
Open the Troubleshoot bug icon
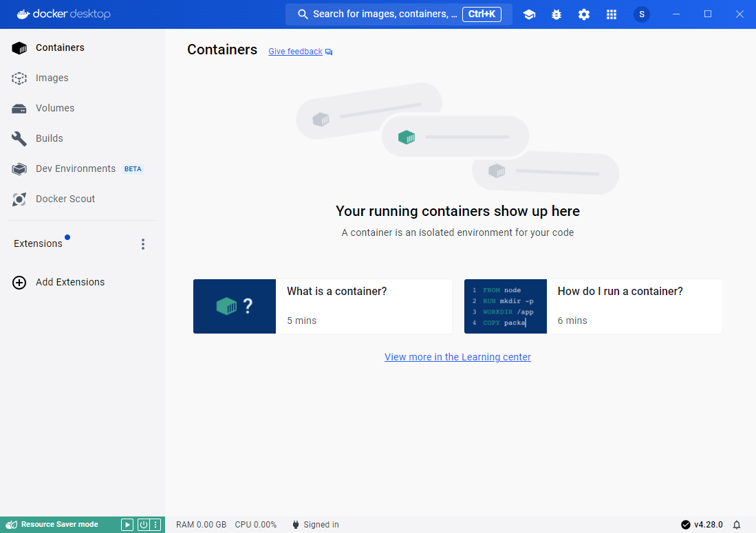point(557,14)
